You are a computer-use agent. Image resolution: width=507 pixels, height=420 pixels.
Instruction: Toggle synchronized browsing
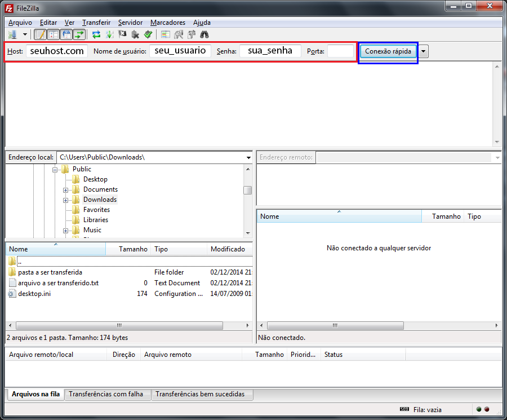coord(192,34)
